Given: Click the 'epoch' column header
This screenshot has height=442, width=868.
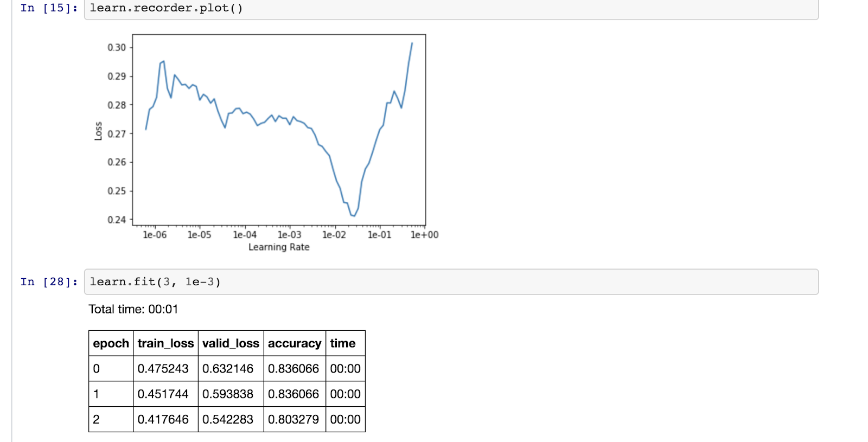Looking at the screenshot, I should tap(111, 343).
